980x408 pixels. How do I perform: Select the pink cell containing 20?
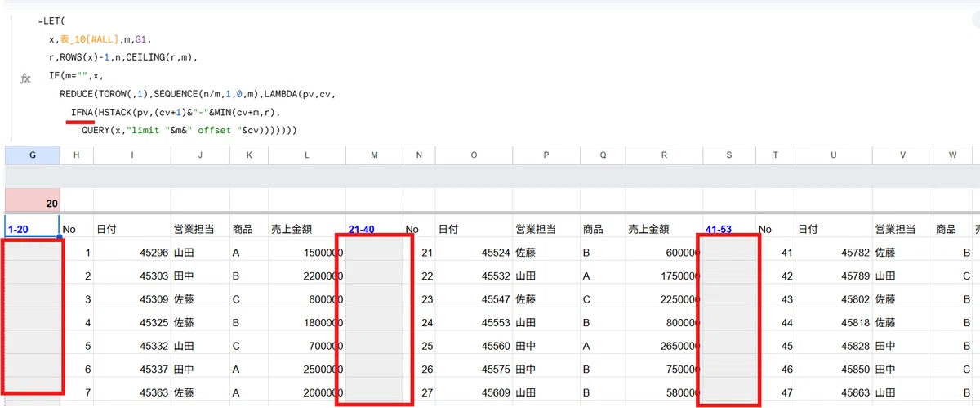coord(32,200)
